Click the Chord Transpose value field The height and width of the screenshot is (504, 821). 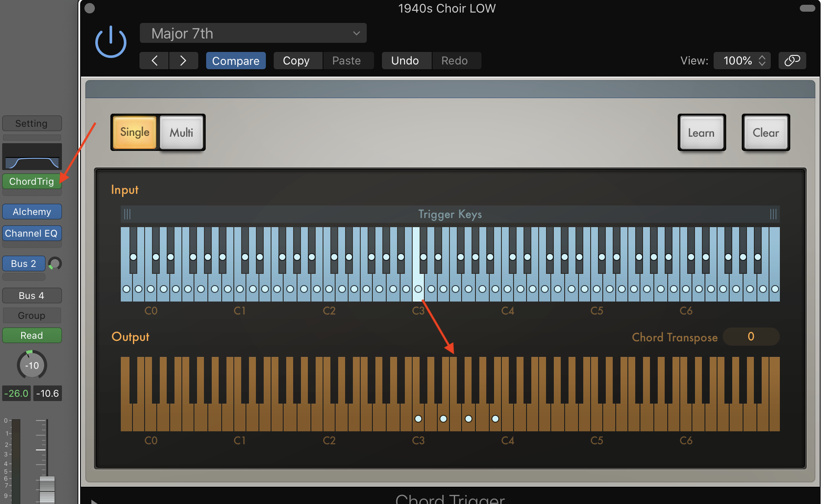point(751,337)
